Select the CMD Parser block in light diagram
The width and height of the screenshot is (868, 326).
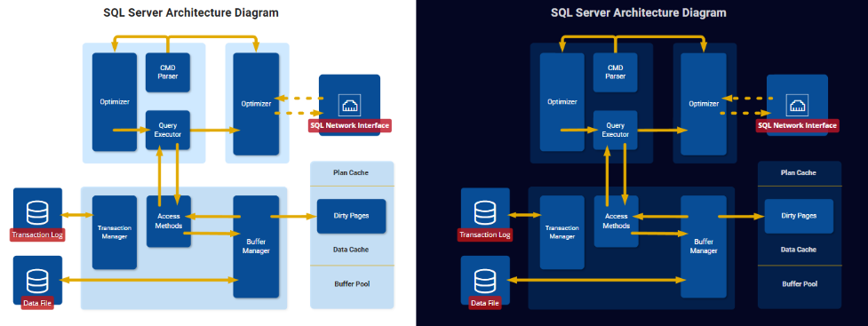(x=168, y=73)
